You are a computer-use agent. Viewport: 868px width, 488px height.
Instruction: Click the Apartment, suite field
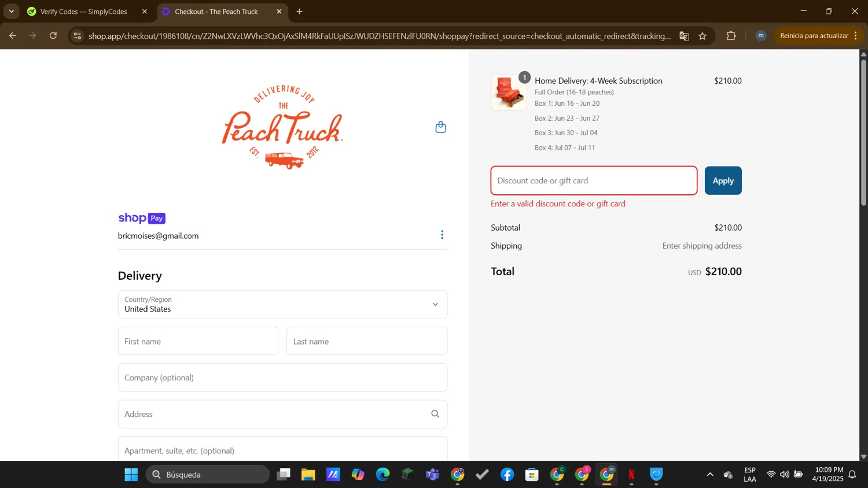[282, 450]
